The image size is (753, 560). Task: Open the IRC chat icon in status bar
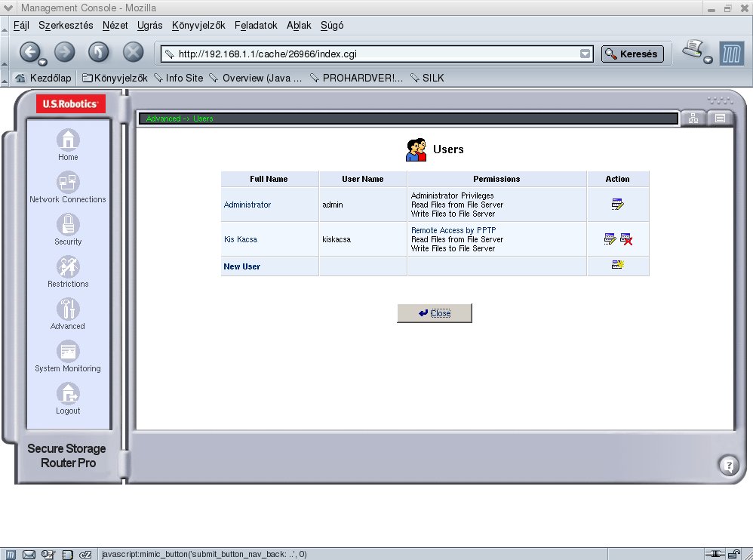coord(85,554)
